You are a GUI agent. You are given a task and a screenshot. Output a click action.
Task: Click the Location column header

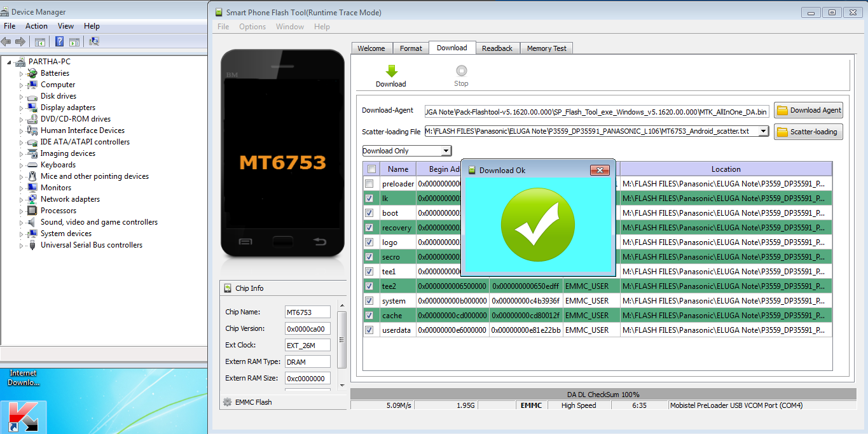click(726, 169)
